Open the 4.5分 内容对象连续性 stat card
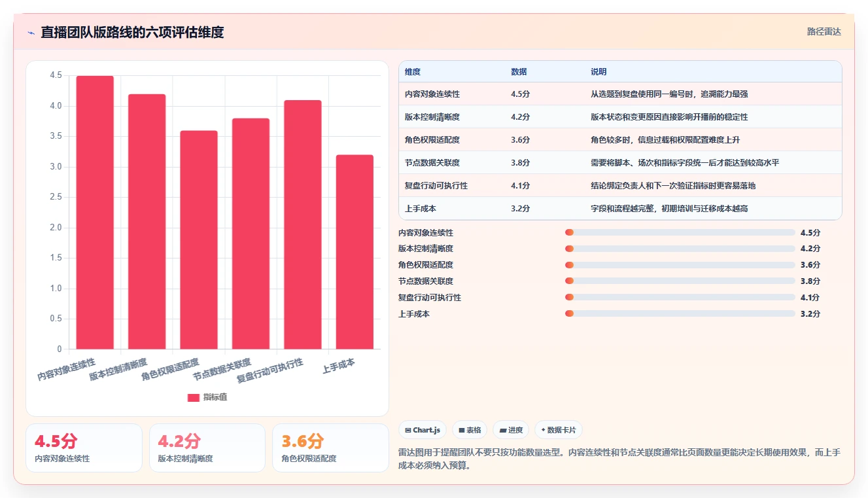Image resolution: width=868 pixels, height=498 pixels. click(84, 448)
